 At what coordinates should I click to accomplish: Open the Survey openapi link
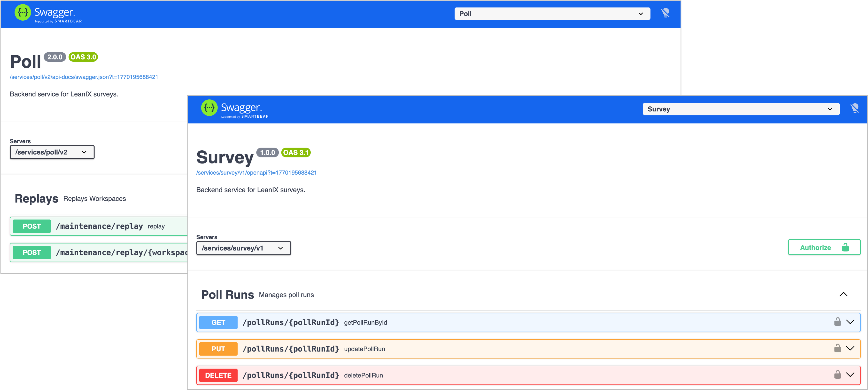pos(256,173)
